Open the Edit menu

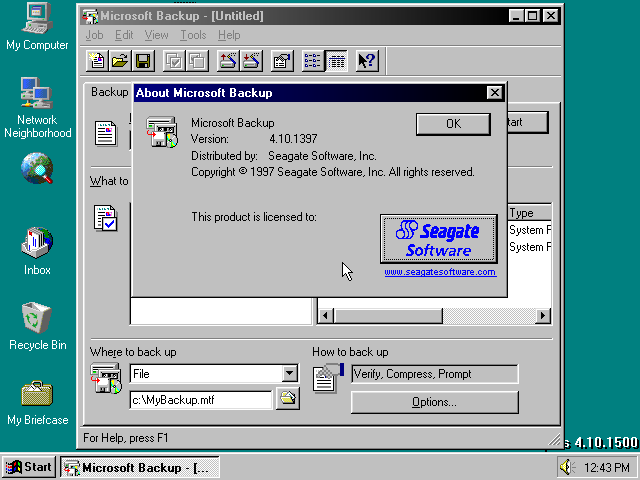click(124, 35)
